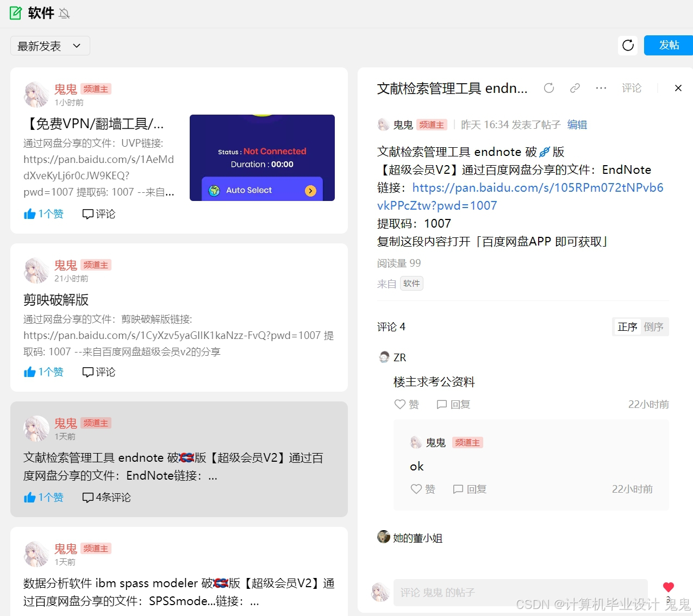This screenshot has width=693, height=616.
Task: Click 鬼鬼's avatar on the 1小时前 post
Action: click(x=36, y=95)
